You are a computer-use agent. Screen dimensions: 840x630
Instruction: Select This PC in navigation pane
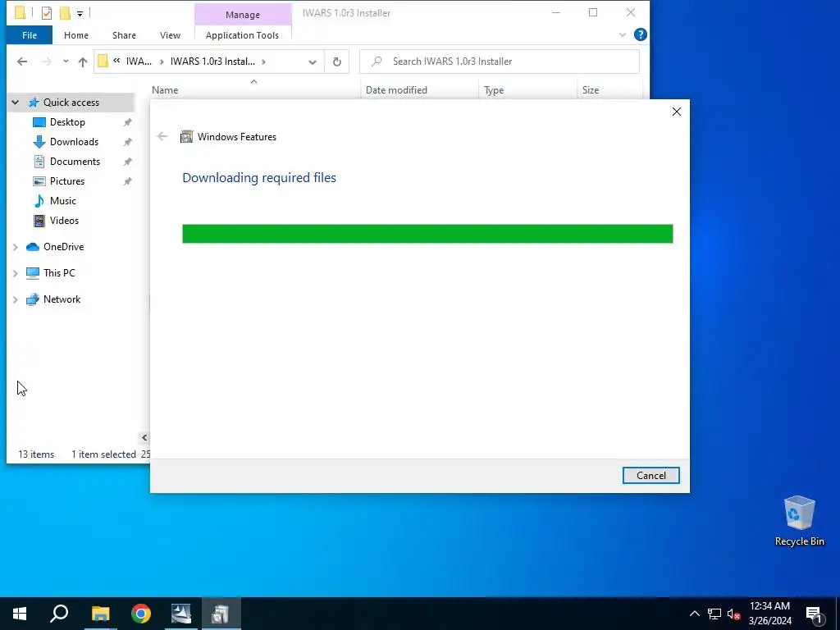59,273
